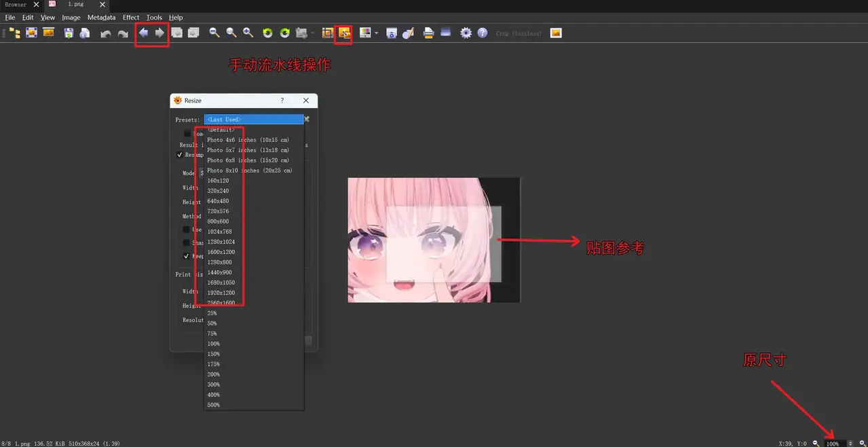Viewport: 868px width, 447px height.
Task: Click the Save icon in toolbar
Action: (69, 33)
